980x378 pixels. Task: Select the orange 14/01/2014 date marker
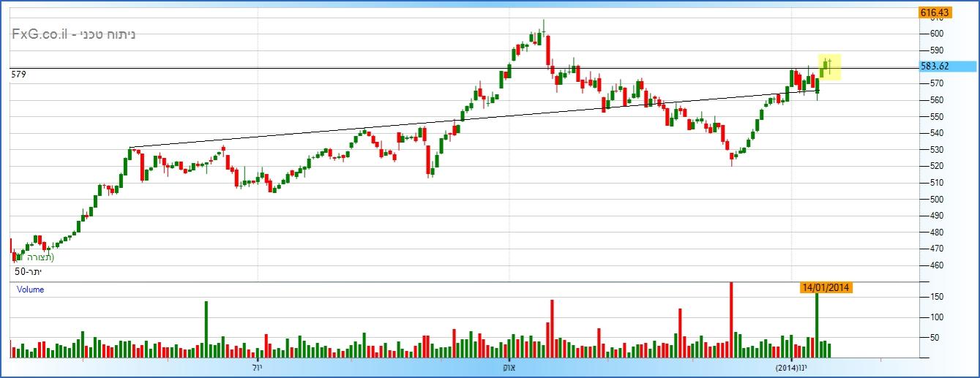click(826, 287)
